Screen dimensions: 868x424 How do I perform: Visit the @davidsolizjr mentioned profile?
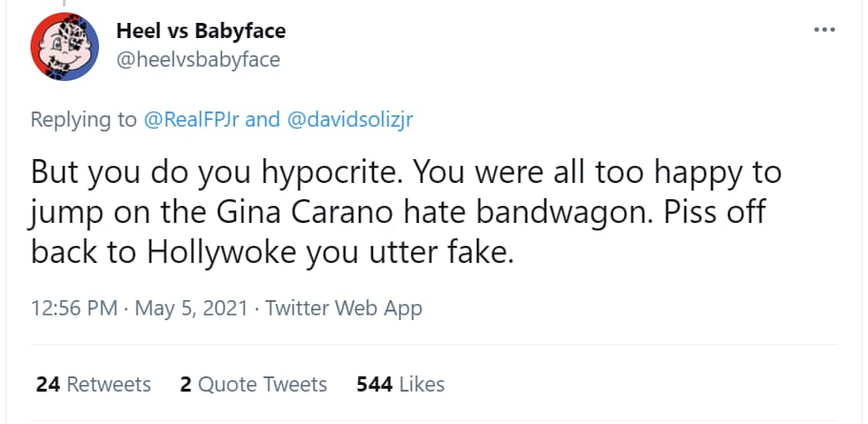350,119
